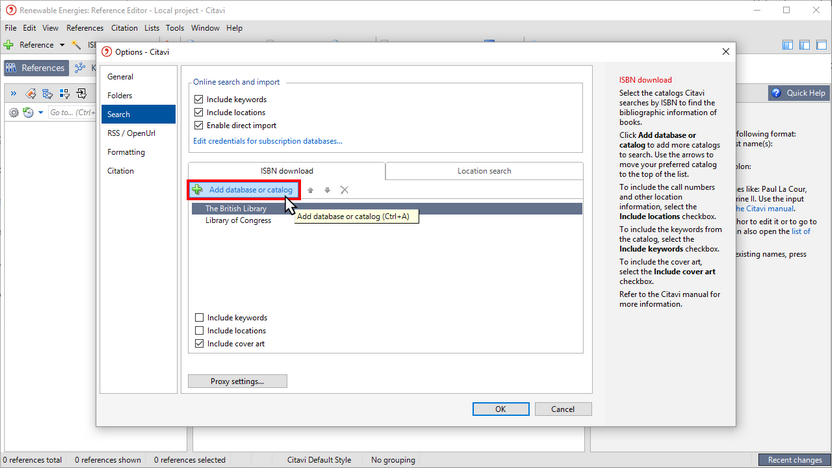Click the import arrow filter icon

[x=81, y=94]
